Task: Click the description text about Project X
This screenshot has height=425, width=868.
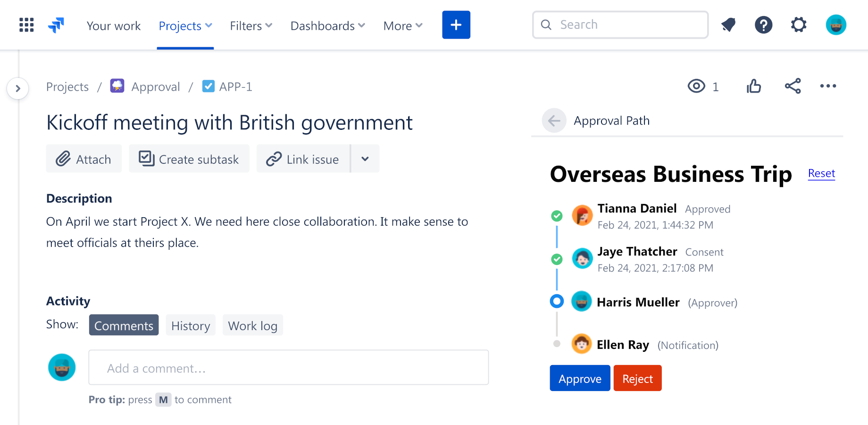Action: click(x=257, y=232)
